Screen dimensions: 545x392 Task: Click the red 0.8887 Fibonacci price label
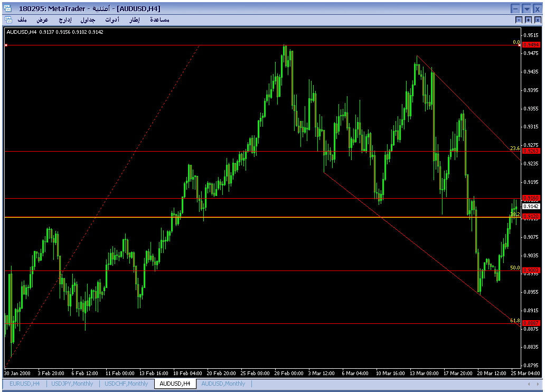(531, 323)
